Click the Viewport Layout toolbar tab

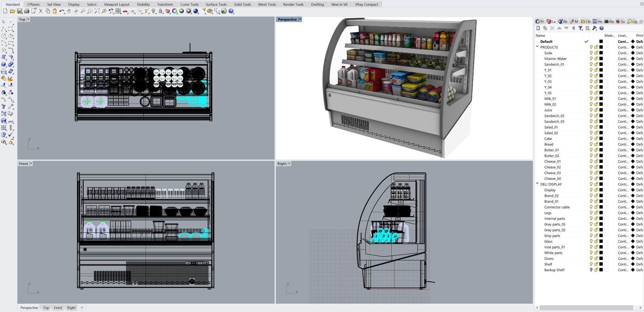pos(116,4)
